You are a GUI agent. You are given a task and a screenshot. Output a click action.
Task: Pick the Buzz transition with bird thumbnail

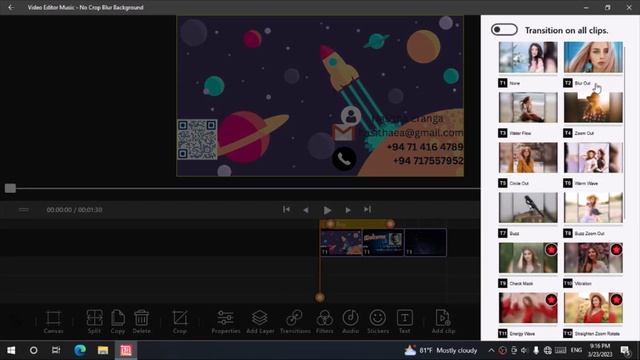[528, 208]
